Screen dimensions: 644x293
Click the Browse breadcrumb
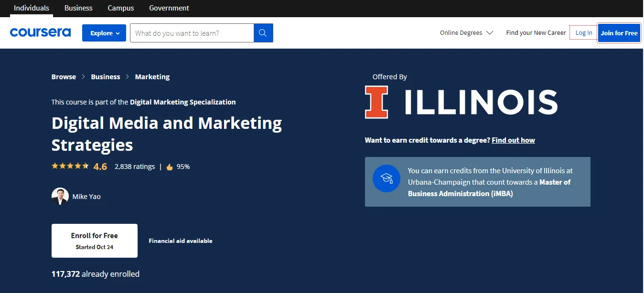[64, 77]
